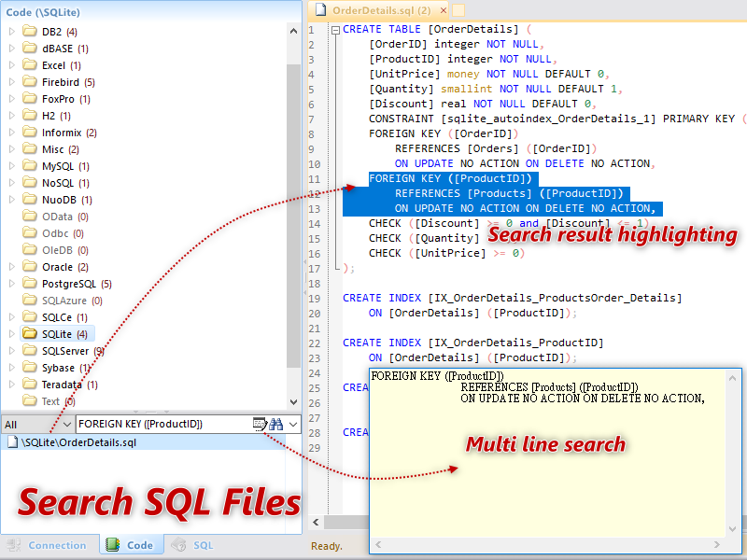Select the Text (0) folder
Image resolution: width=747 pixels, height=560 pixels.
click(x=58, y=401)
